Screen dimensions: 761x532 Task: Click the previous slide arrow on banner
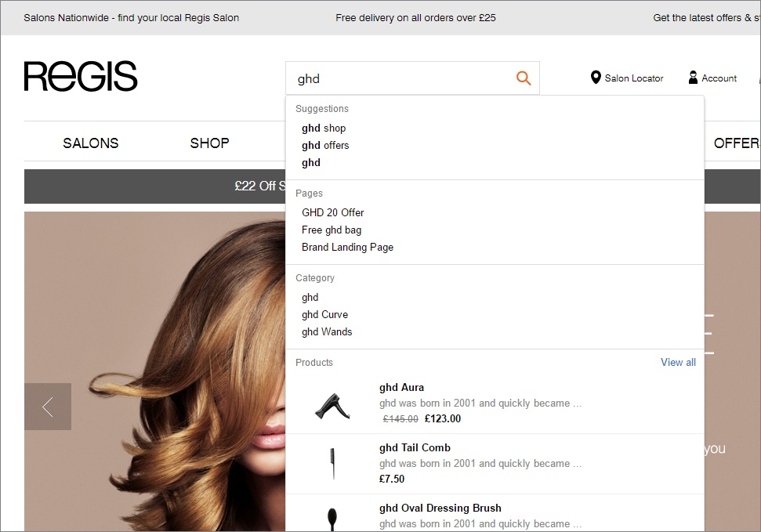[48, 407]
